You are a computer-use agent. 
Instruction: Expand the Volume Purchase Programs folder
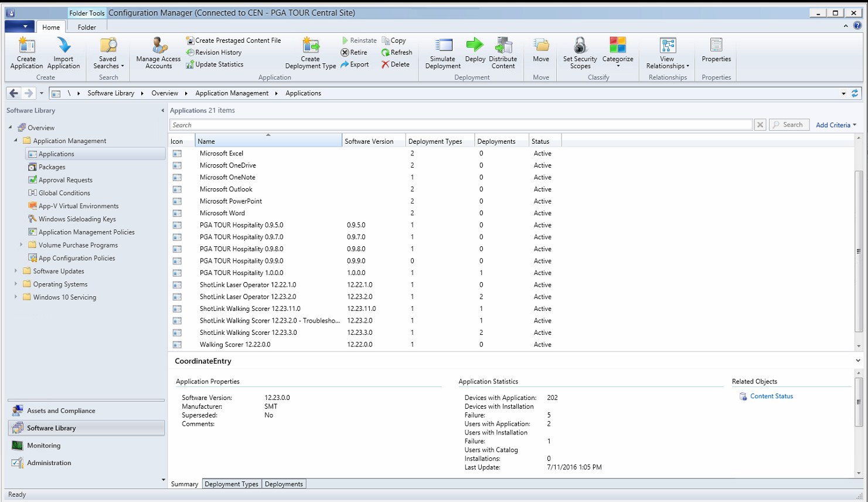click(22, 245)
